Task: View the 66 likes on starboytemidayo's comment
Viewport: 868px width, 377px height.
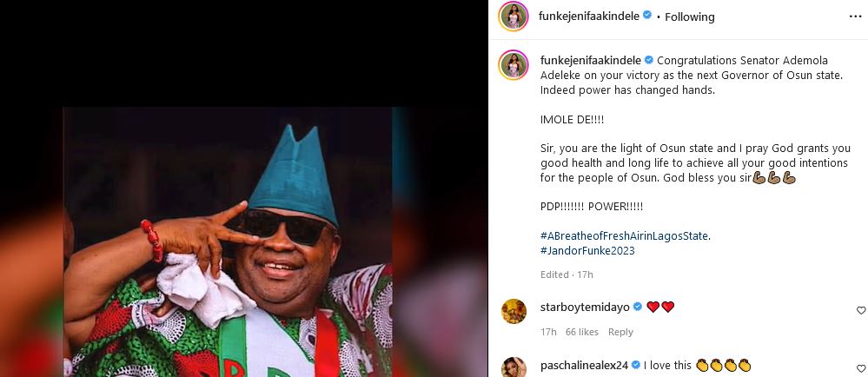Action: click(x=581, y=332)
